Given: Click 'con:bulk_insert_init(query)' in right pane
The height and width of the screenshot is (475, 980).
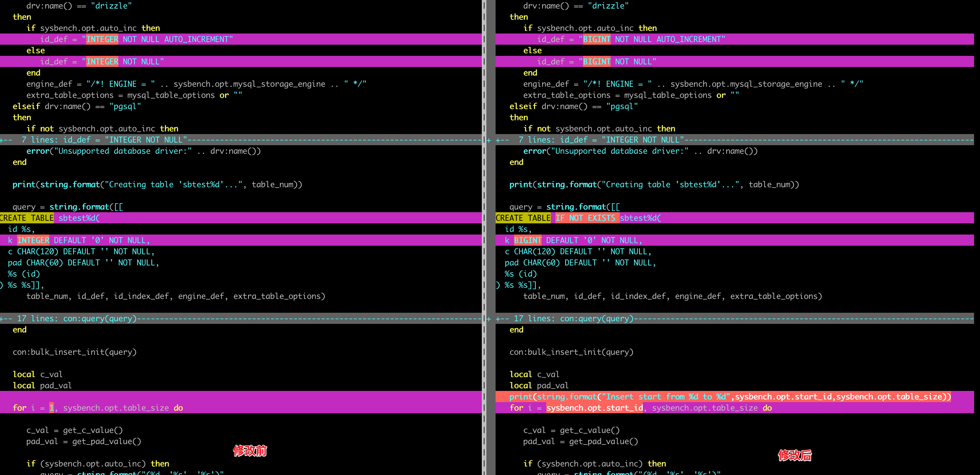Looking at the screenshot, I should coord(571,352).
